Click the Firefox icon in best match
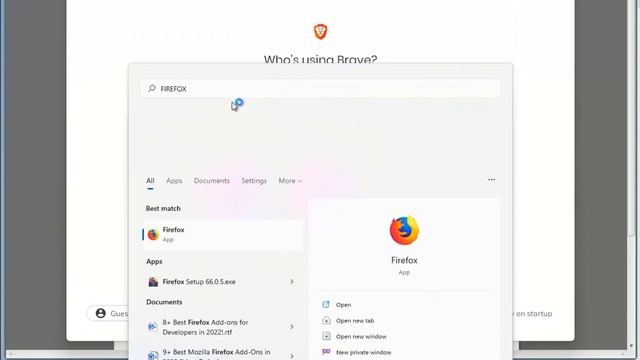The image size is (640, 360). [153, 235]
